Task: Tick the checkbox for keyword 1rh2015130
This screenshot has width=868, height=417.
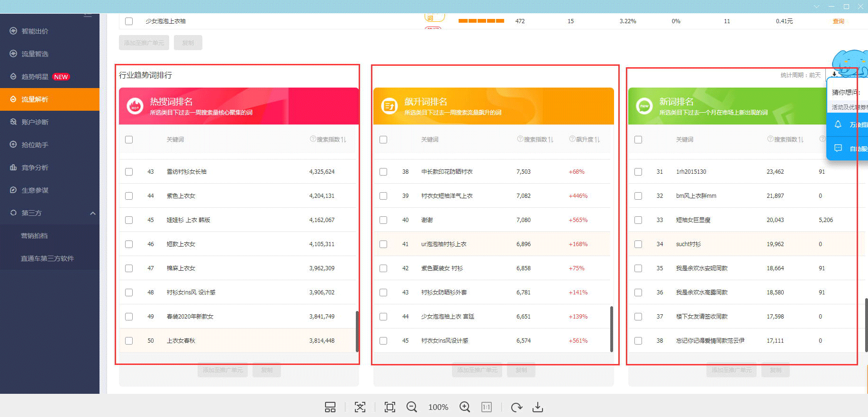Action: pos(638,172)
